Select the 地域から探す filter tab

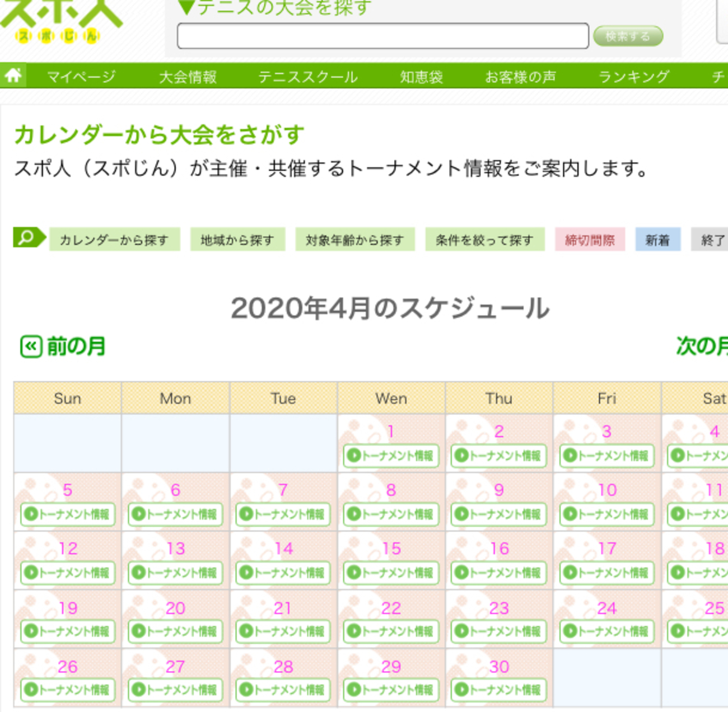pos(237,240)
